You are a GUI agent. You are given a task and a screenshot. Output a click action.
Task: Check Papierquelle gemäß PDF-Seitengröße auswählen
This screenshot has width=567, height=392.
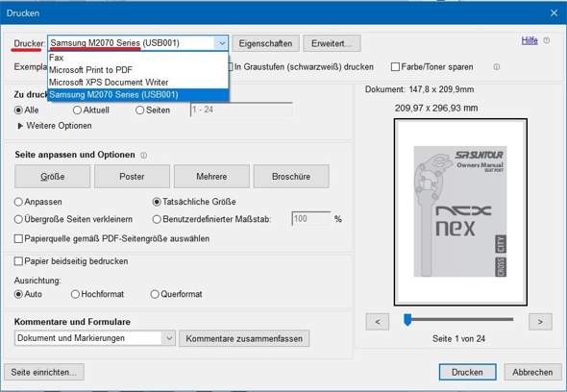[x=18, y=238]
